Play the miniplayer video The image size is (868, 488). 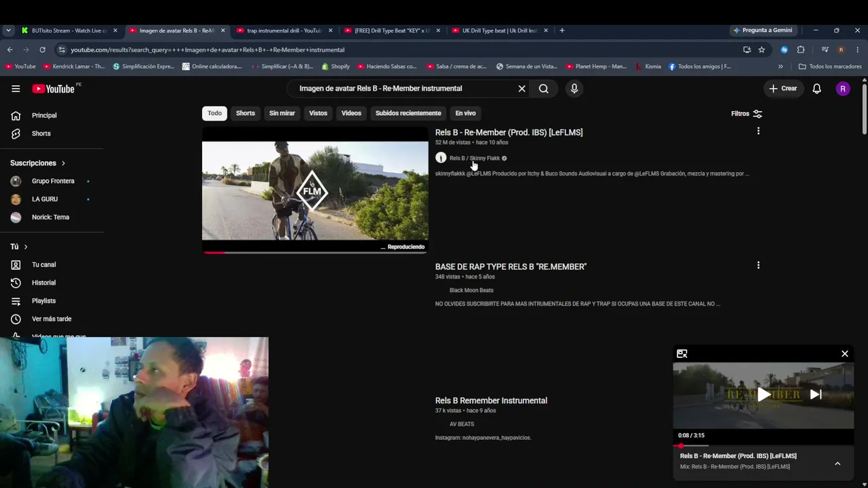(764, 394)
